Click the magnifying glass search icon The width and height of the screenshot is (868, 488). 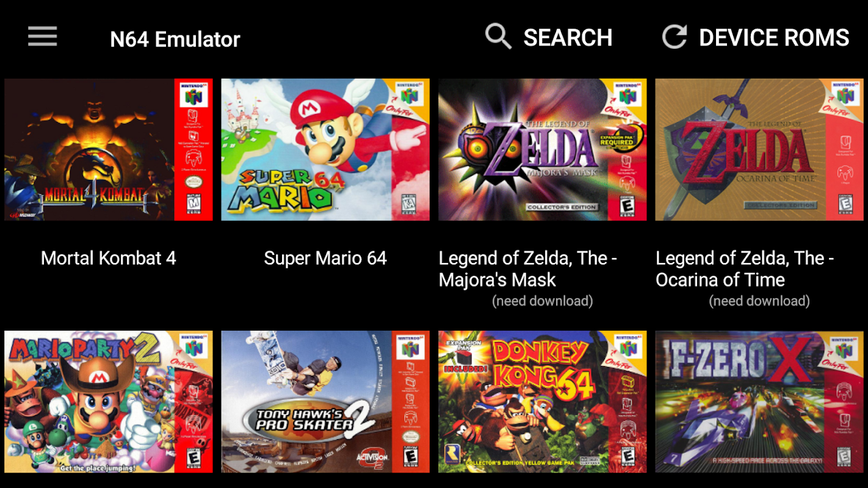(498, 37)
